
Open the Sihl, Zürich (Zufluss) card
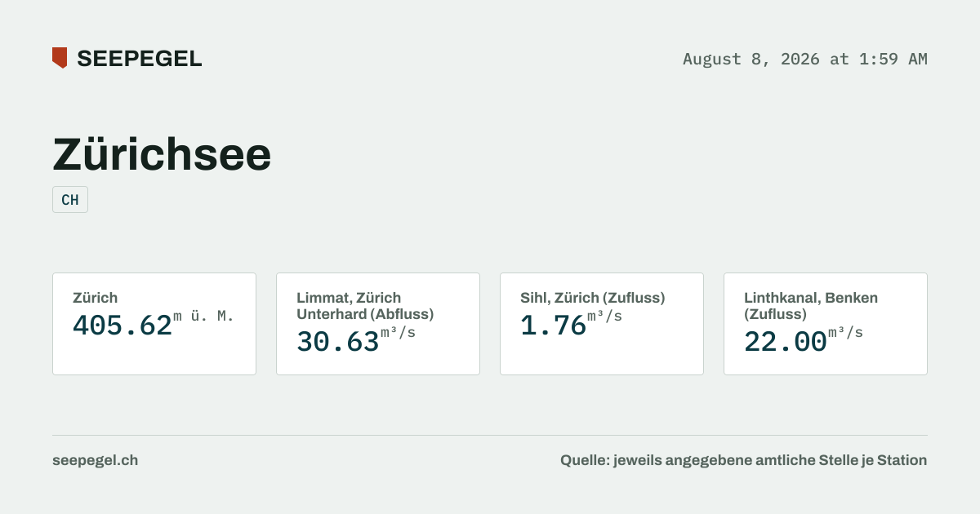(x=602, y=324)
